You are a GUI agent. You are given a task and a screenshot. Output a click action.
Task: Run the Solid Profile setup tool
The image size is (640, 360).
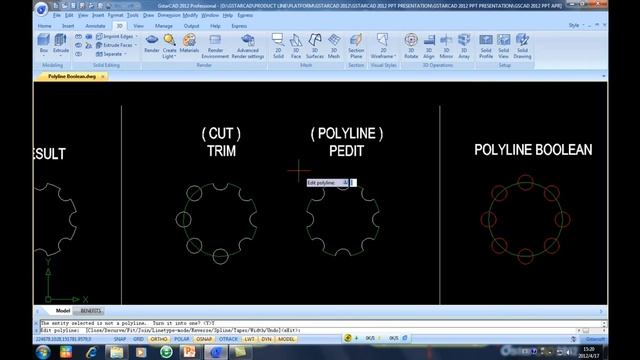click(x=486, y=46)
